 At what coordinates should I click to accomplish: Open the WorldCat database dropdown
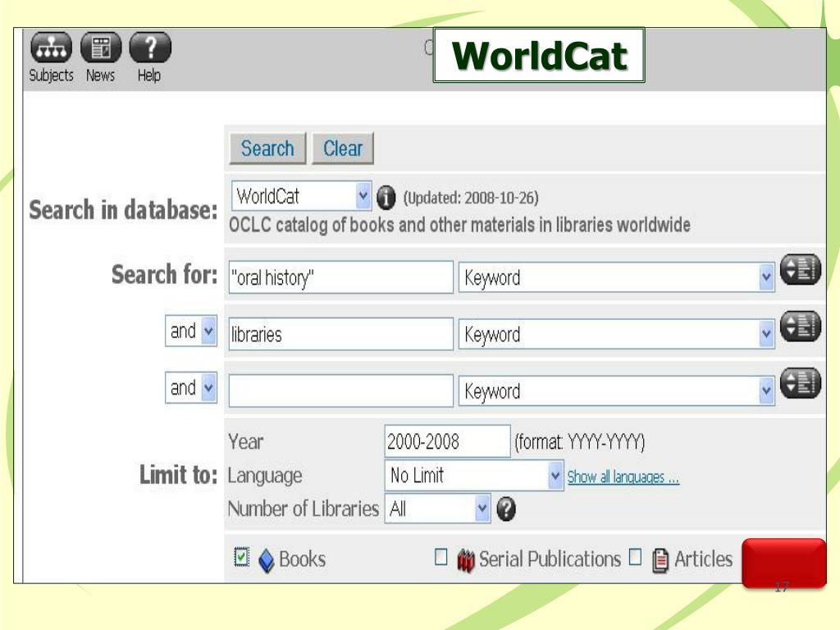(302, 195)
